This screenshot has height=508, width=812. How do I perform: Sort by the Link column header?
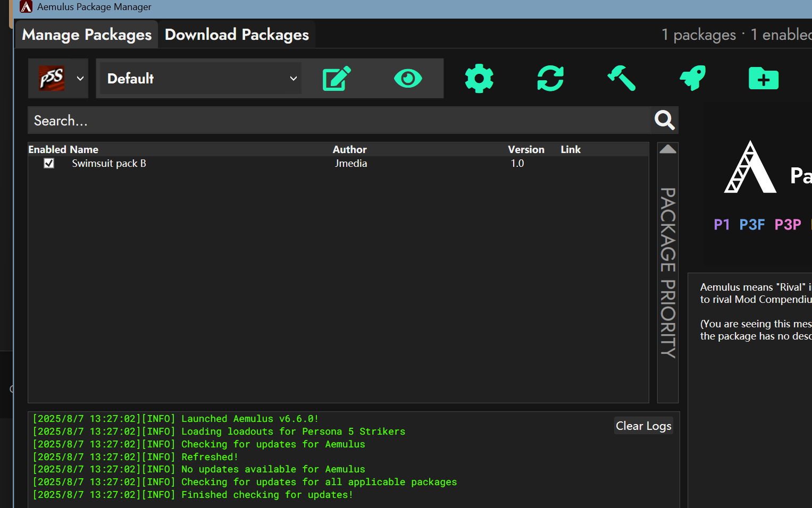point(571,149)
